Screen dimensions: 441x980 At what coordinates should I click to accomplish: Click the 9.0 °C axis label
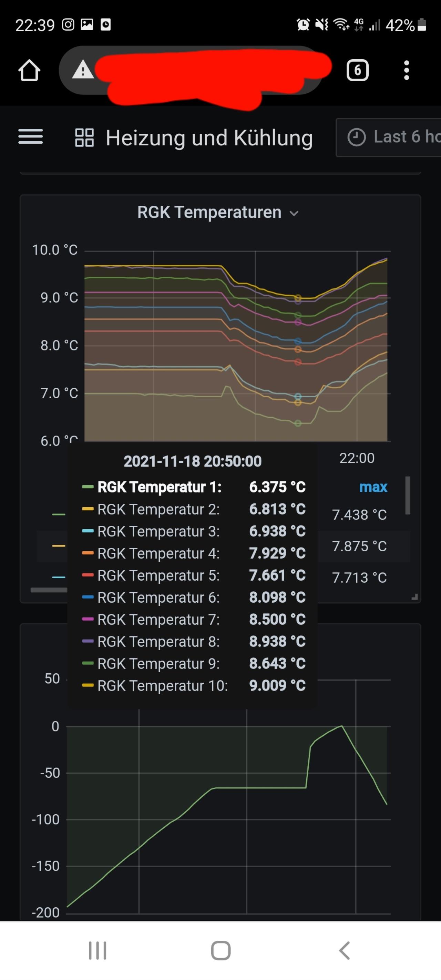[59, 297]
